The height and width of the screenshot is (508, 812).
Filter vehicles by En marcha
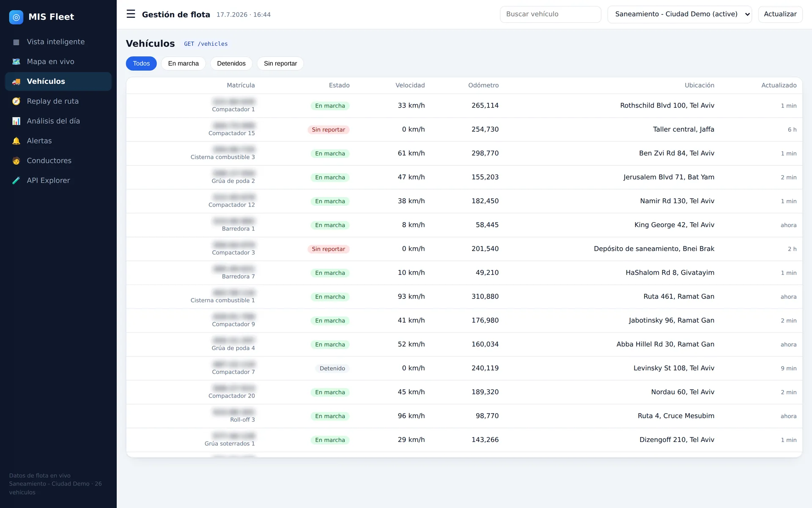(183, 63)
